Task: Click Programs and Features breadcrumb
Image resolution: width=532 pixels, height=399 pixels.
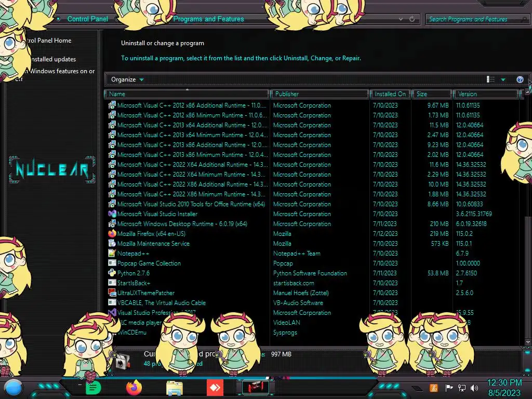Action: 209,19
